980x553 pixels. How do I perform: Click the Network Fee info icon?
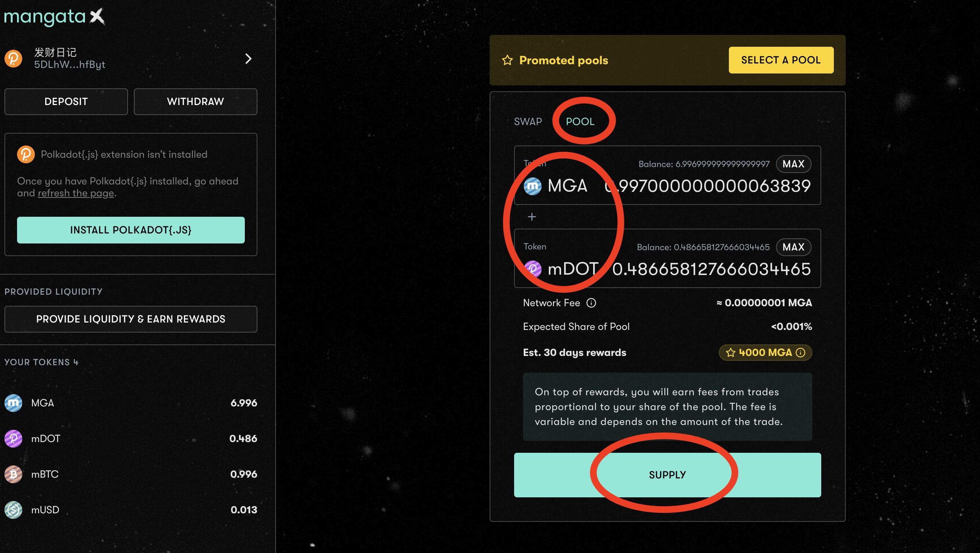pyautogui.click(x=591, y=303)
